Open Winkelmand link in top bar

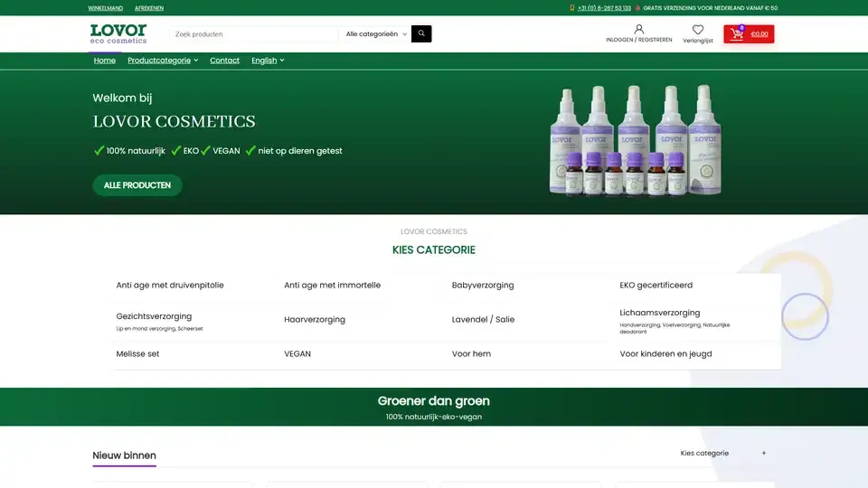coord(105,8)
